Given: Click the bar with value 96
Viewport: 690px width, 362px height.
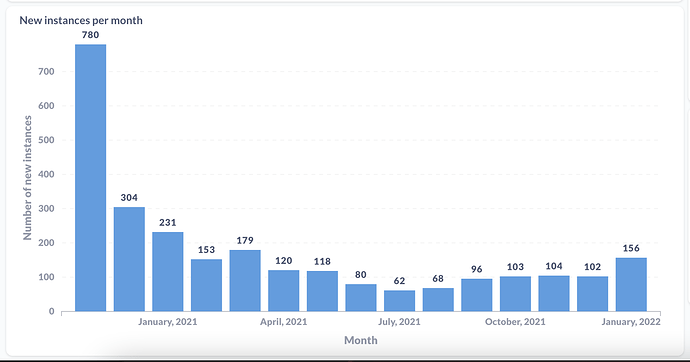Looking at the screenshot, I should pos(477,295).
